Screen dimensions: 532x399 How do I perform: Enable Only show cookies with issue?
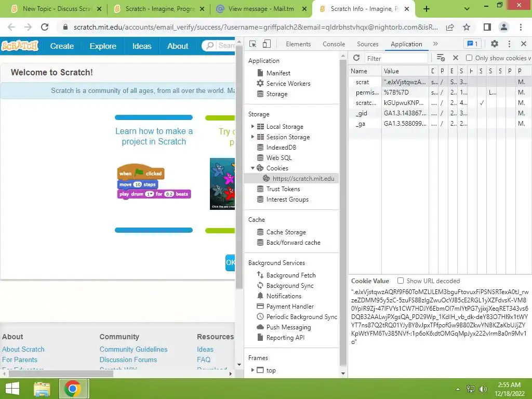pyautogui.click(x=469, y=58)
